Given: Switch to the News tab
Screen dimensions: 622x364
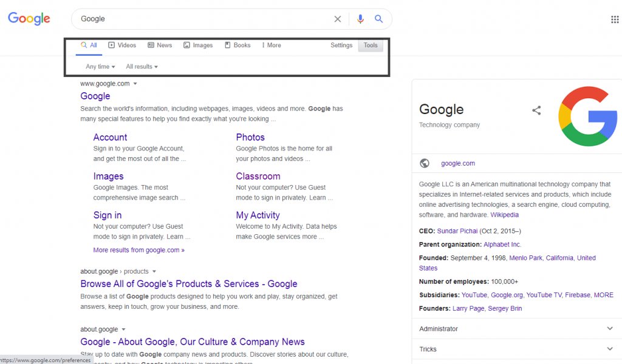Looking at the screenshot, I should point(160,45).
